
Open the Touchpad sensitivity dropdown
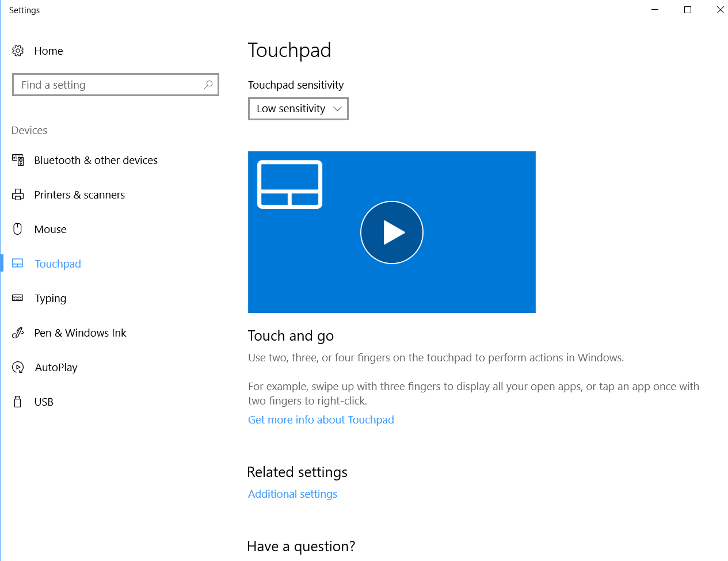(x=298, y=109)
